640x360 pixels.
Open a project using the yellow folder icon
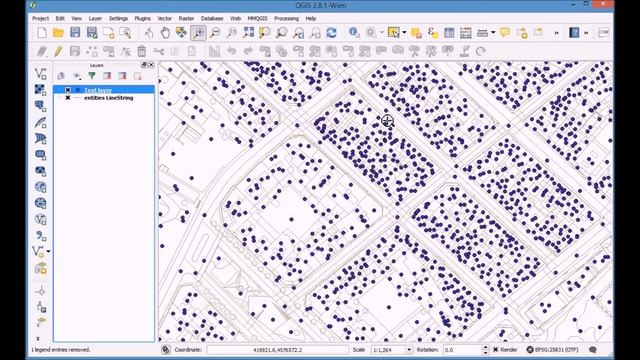coord(58,33)
